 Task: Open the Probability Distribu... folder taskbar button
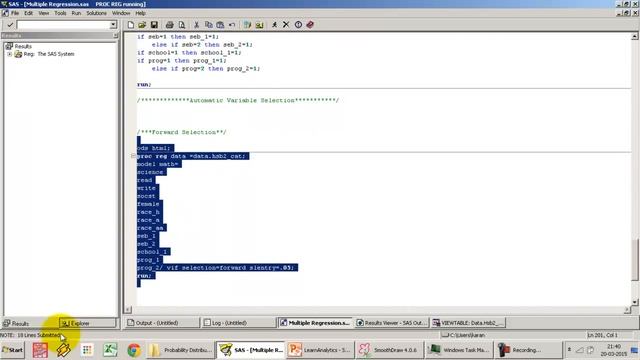click(x=181, y=350)
